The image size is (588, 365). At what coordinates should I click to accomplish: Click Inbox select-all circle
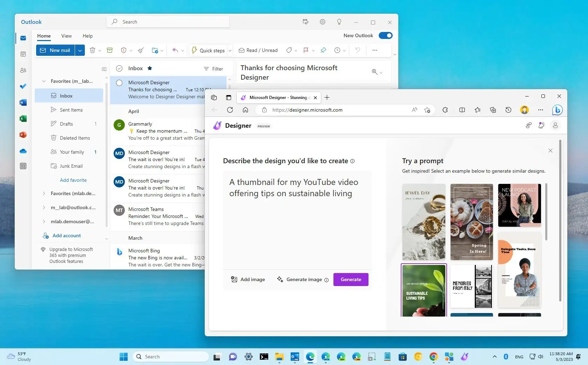coord(119,68)
